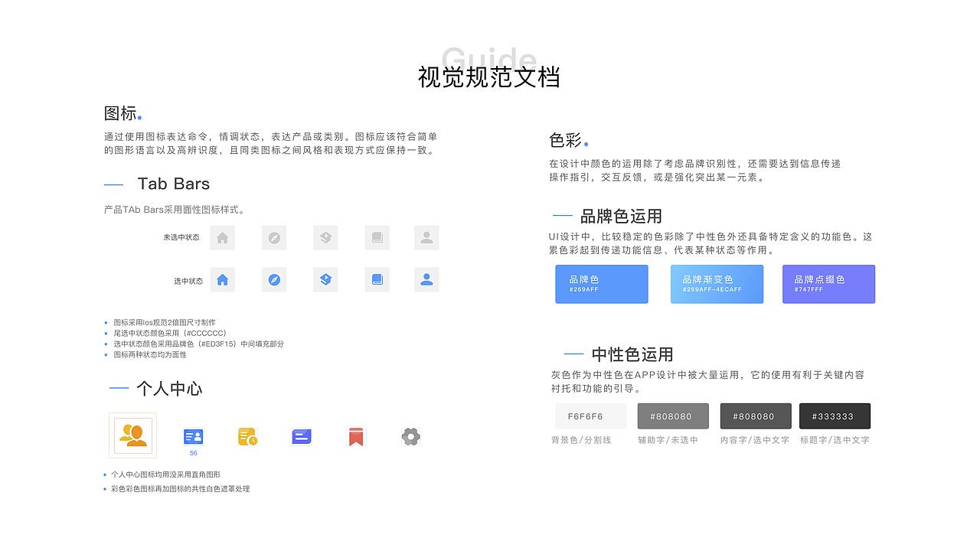
Task: Open the blue ID card icon showing 56 badge
Action: (x=193, y=435)
